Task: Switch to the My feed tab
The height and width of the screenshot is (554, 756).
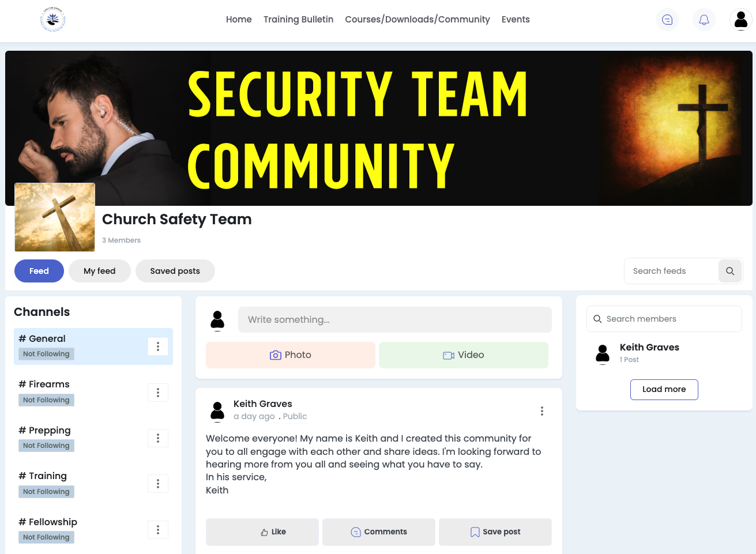Action: coord(99,270)
